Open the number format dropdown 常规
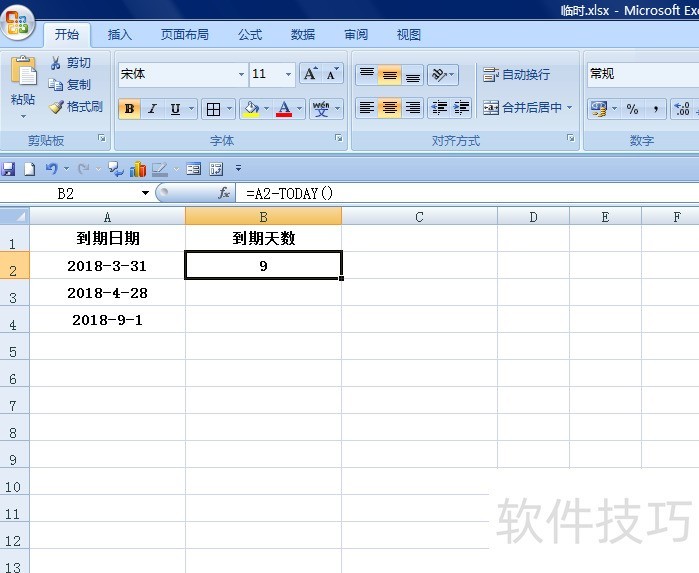 [x=643, y=74]
